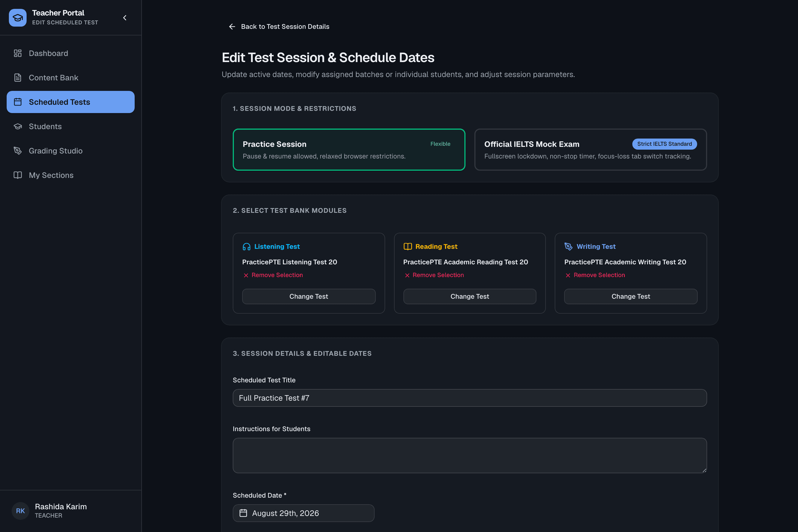Viewport: 798px width, 532px height.
Task: Click the Instructions for Students text area
Action: point(470,456)
